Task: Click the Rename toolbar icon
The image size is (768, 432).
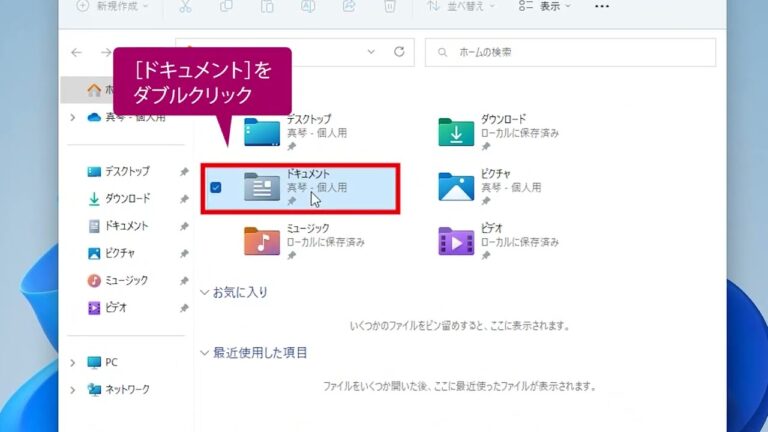Action: tap(308, 6)
